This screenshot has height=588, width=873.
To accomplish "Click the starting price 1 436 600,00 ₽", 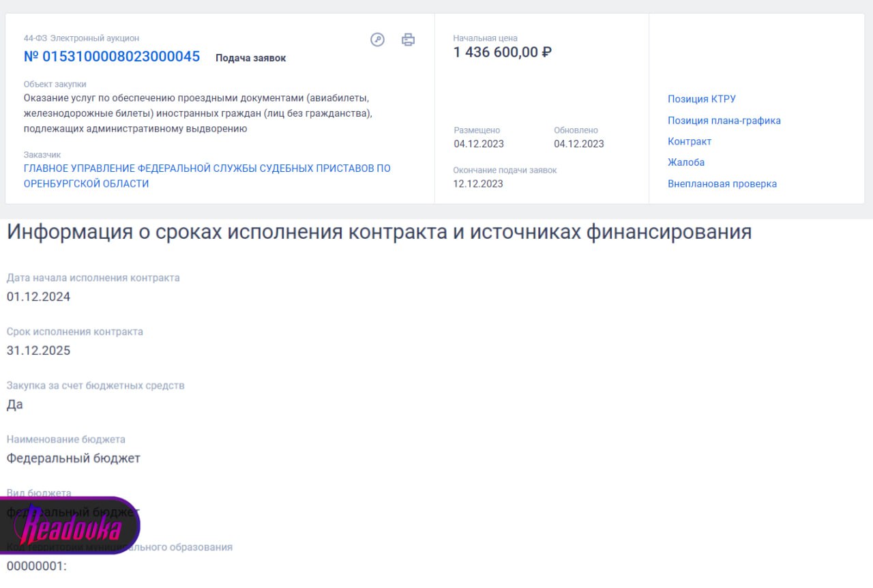I will [x=502, y=53].
